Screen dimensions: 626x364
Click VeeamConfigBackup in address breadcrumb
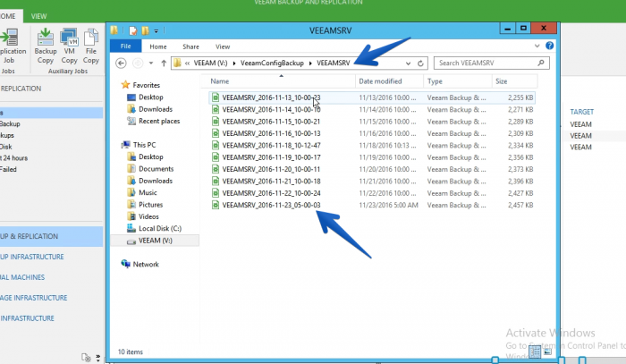(x=272, y=63)
